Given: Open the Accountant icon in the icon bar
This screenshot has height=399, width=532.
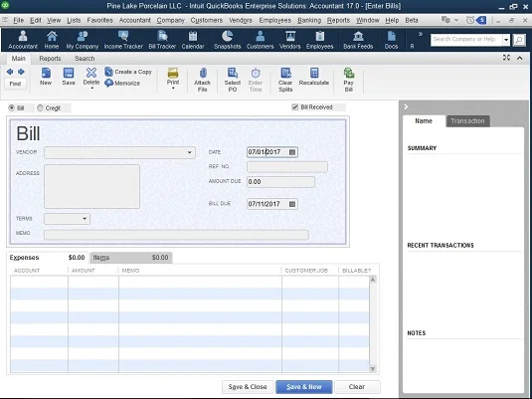Looking at the screenshot, I should point(23,40).
